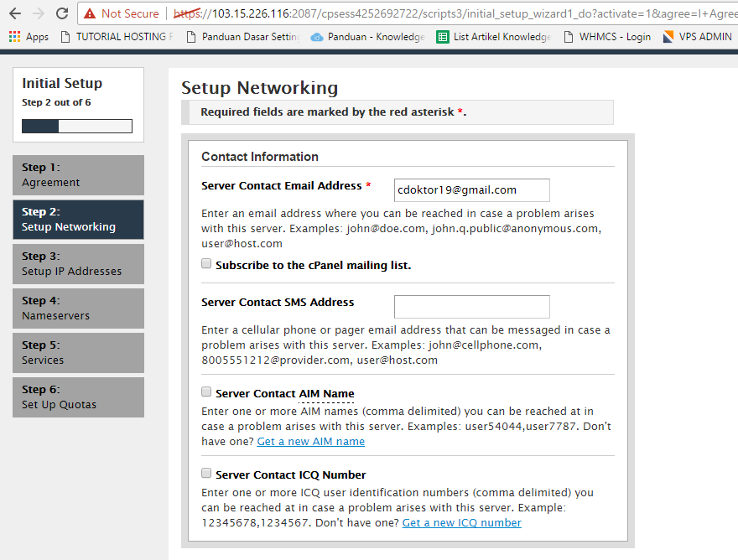Select Step 4: Nameservers
This screenshot has height=560, width=738.
tap(78, 309)
